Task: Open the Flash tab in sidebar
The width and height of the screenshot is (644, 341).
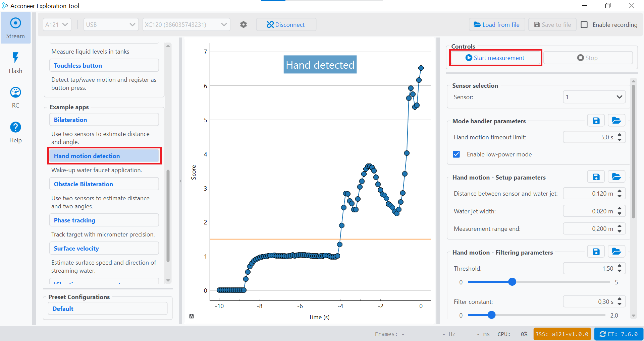Action: (15, 63)
